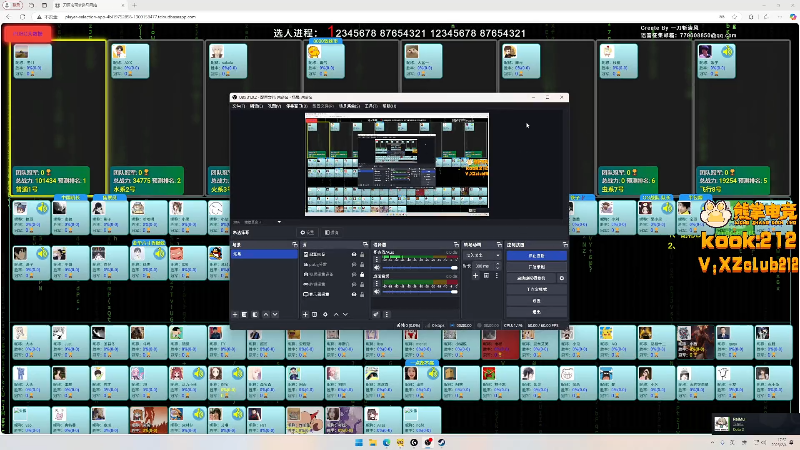This screenshot has height=450, width=800.
Task: Open a new browser tab
Action: (134, 5)
